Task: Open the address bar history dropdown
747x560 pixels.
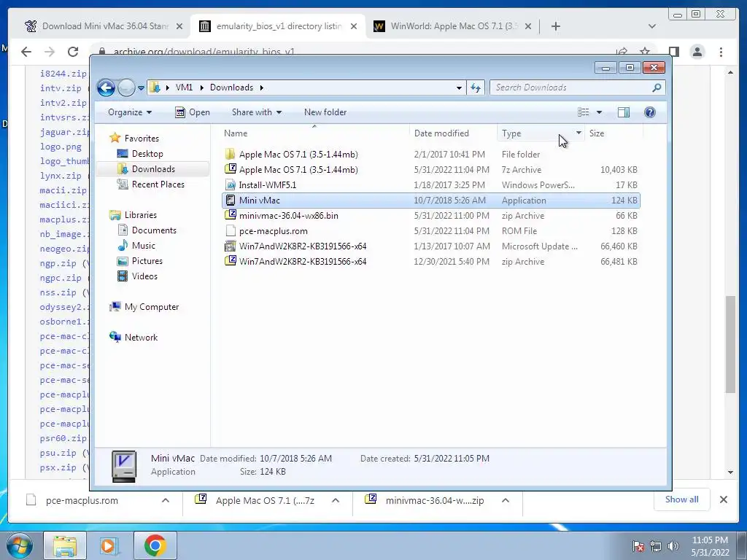Action: (459, 87)
